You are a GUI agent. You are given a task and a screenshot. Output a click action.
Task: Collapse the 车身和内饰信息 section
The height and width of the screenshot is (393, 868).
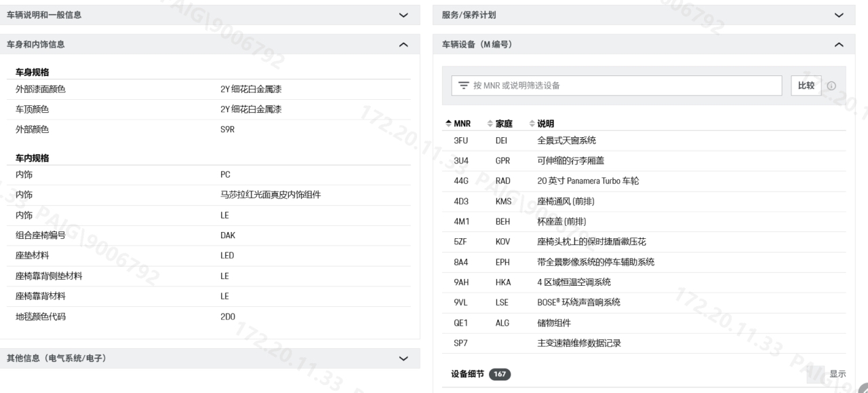403,45
